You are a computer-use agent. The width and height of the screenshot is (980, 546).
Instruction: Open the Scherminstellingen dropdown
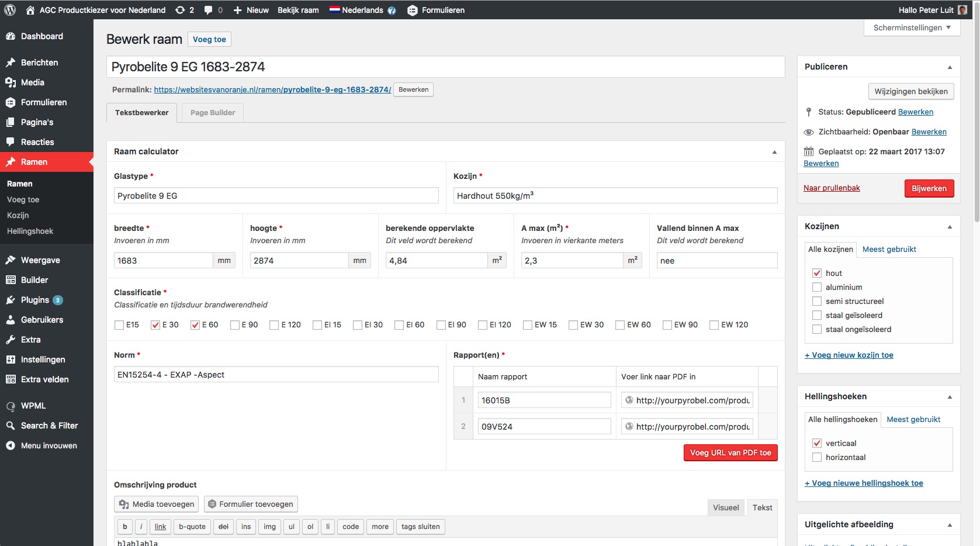[912, 27]
